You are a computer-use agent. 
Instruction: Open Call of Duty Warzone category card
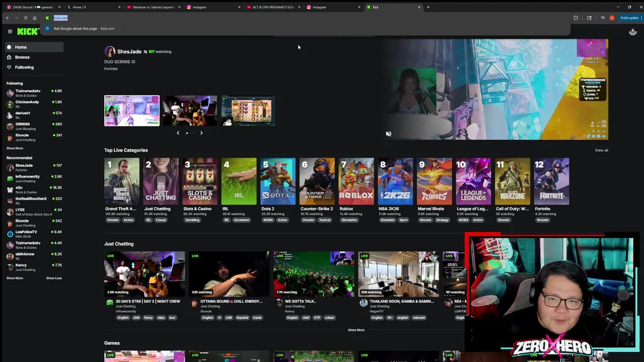(x=513, y=182)
